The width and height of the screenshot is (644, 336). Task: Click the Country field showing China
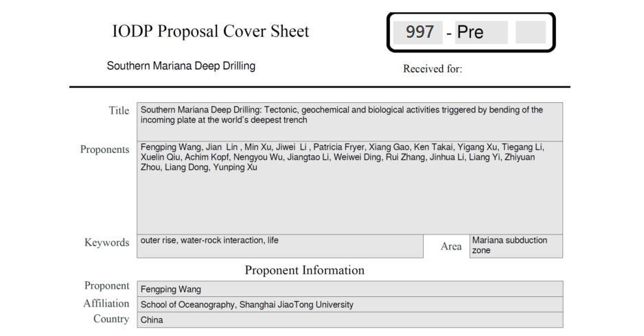click(349, 320)
